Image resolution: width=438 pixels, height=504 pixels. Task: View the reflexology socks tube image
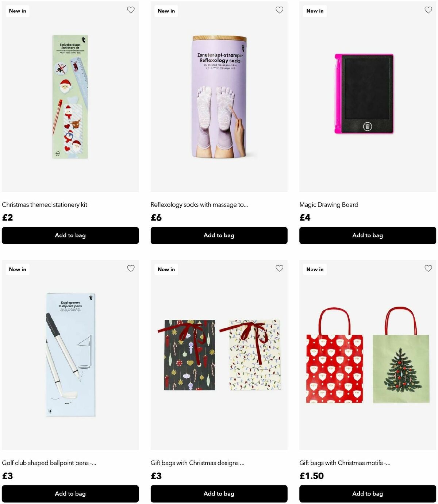219,97
